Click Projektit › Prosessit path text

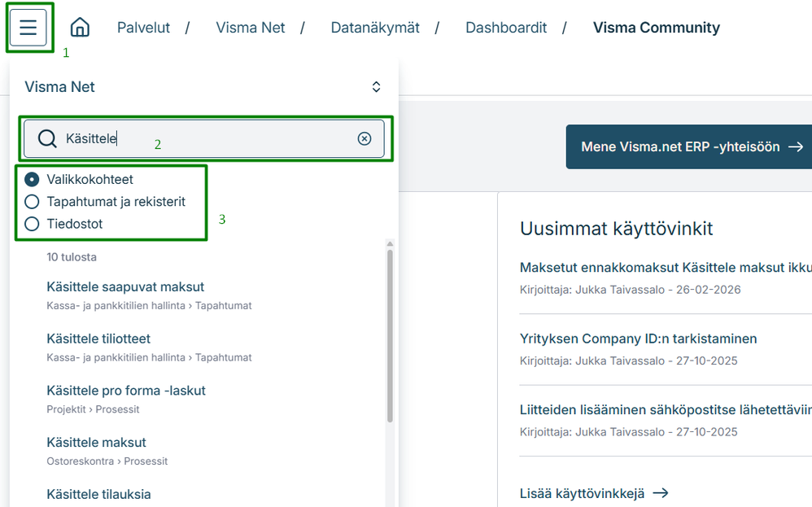pos(93,409)
